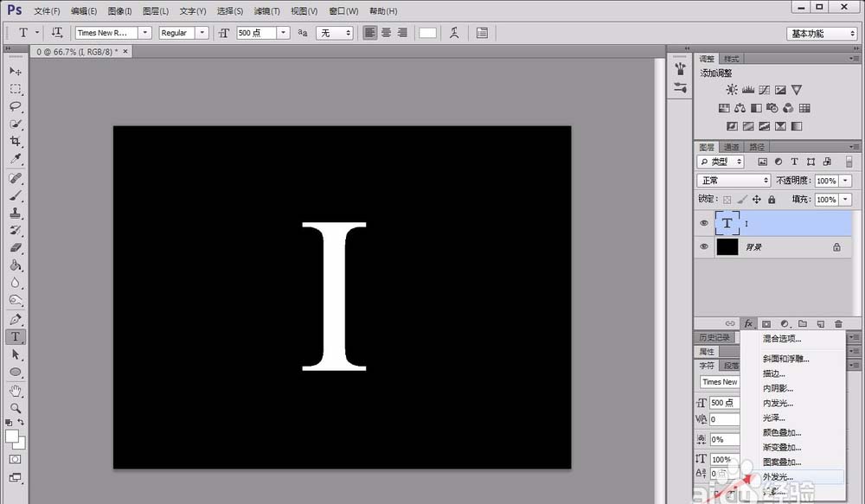Open the 基本功能 workspace dropdown
The height and width of the screenshot is (504, 865).
tap(822, 33)
